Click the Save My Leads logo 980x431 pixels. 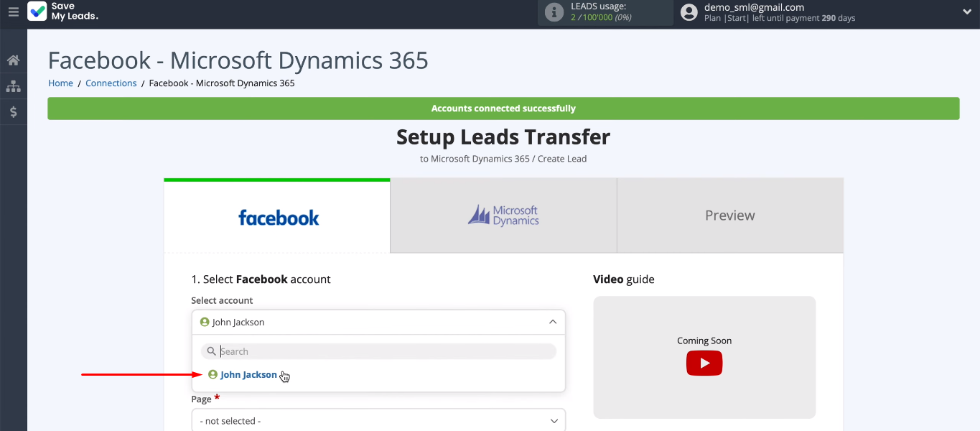point(63,11)
